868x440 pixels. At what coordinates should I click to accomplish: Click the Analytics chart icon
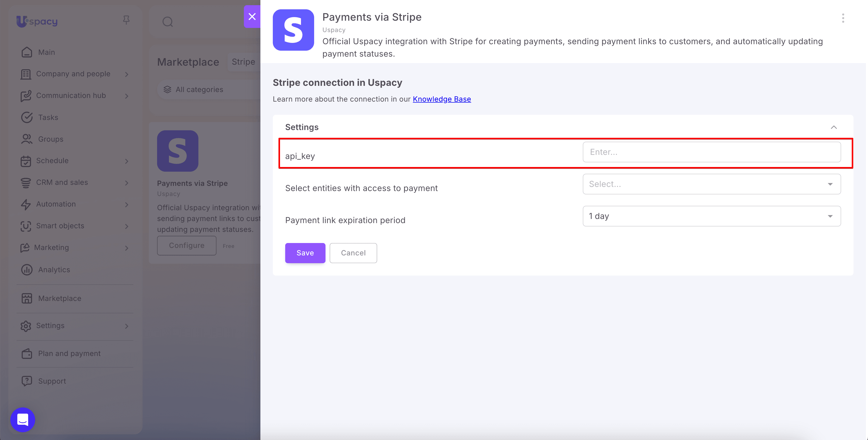27,270
